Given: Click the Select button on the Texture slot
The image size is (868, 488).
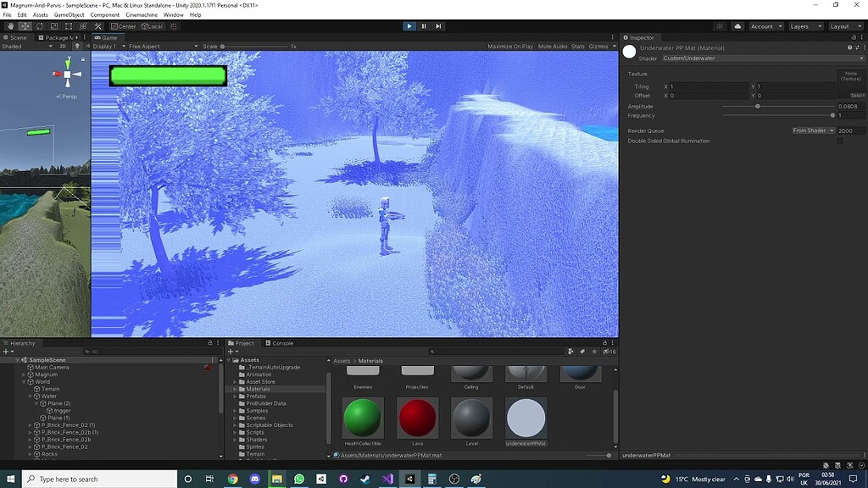Looking at the screenshot, I should pos(857,95).
